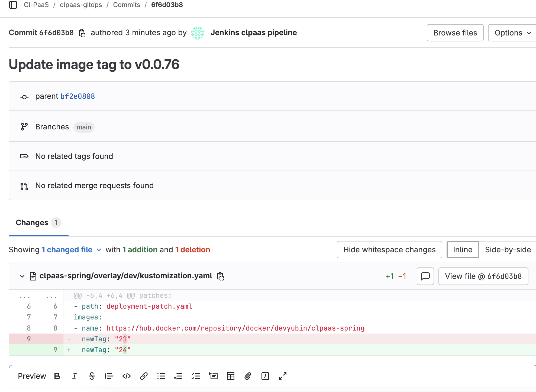Apply bold formatting in editor

[57, 376]
